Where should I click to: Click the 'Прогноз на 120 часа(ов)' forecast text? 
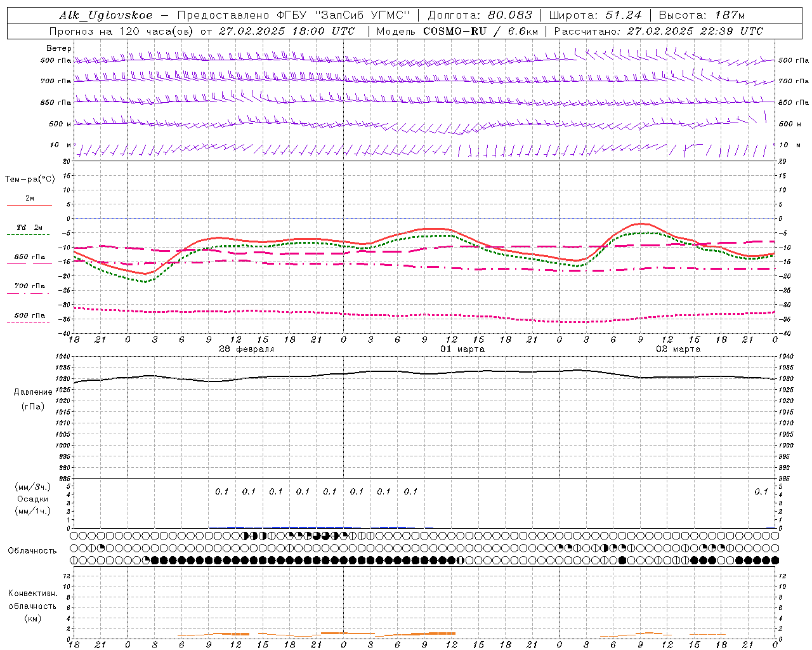122,31
